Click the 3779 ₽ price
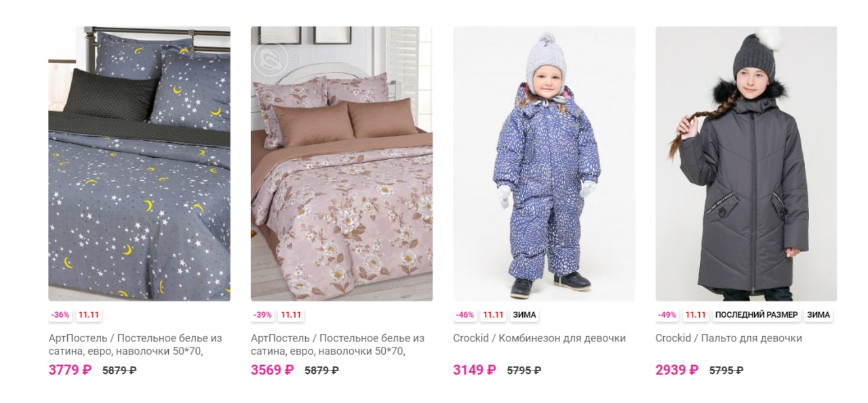This screenshot has height=403, width=868. point(70,370)
